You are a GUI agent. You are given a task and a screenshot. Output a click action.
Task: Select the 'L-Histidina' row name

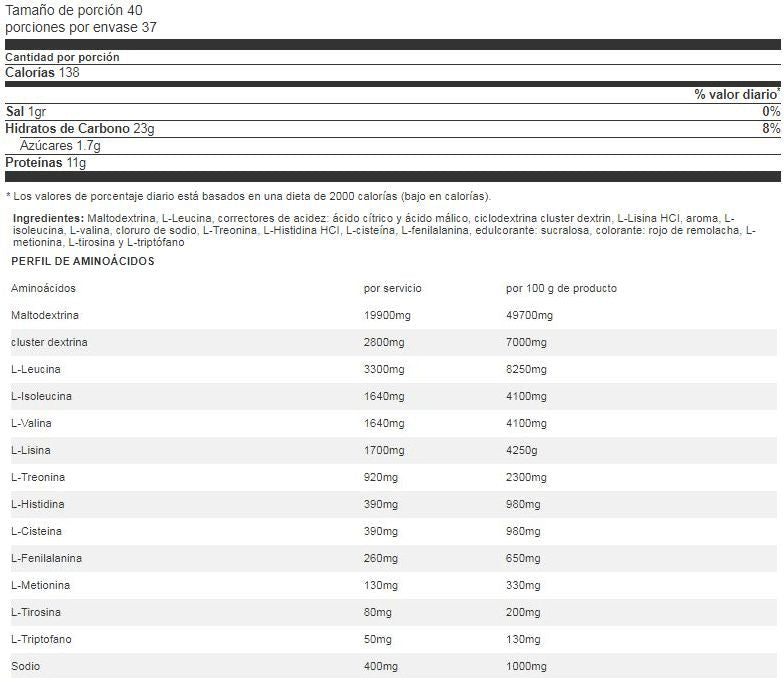pos(38,504)
